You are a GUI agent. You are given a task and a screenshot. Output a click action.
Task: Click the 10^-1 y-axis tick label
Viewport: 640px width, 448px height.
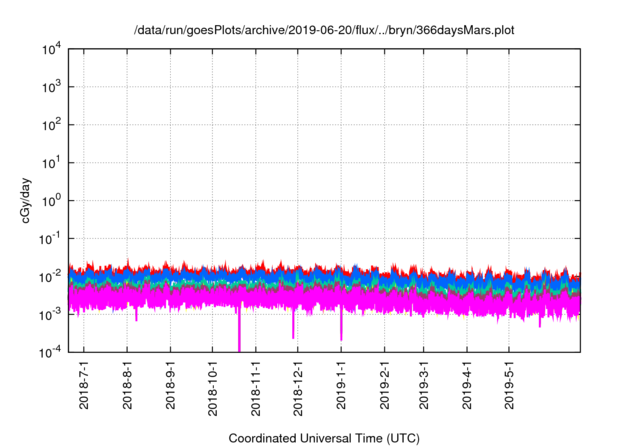(x=51, y=239)
